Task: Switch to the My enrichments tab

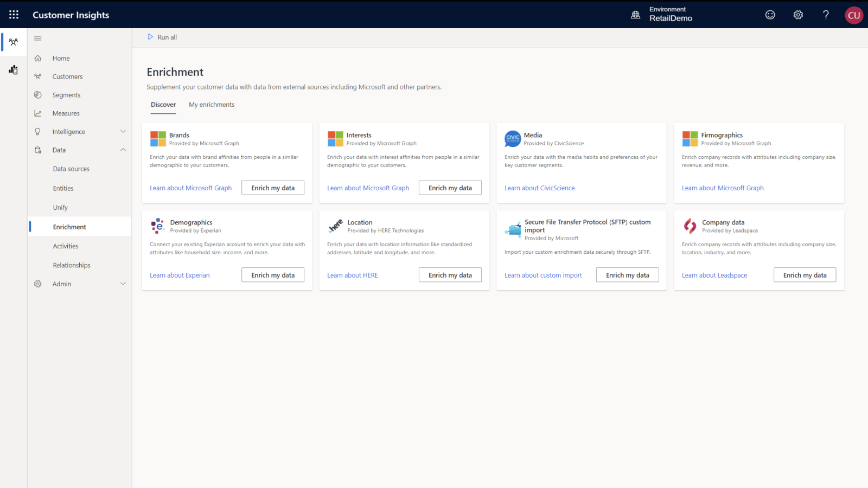Action: [212, 105]
